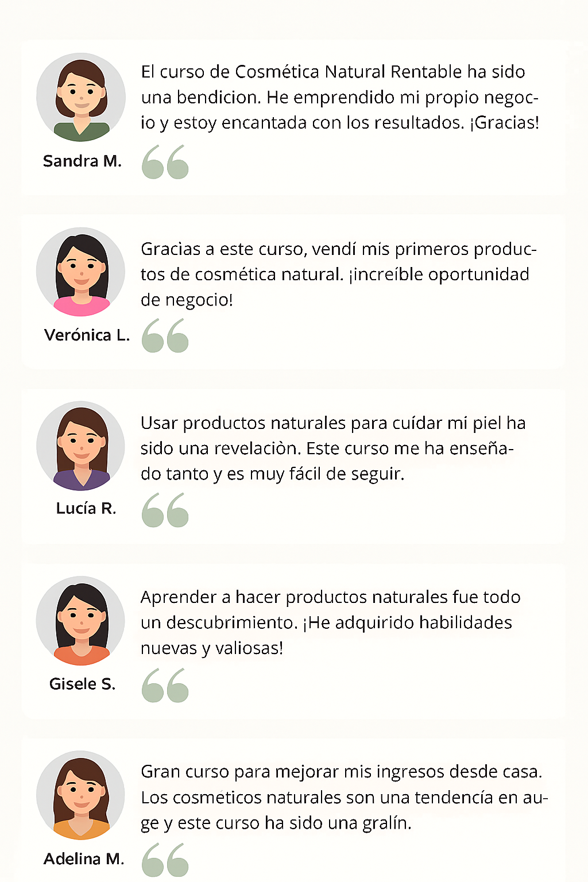Viewport: 588px width, 882px height.
Task: Click Gisele S.'s avatar picture
Action: pos(81,621)
